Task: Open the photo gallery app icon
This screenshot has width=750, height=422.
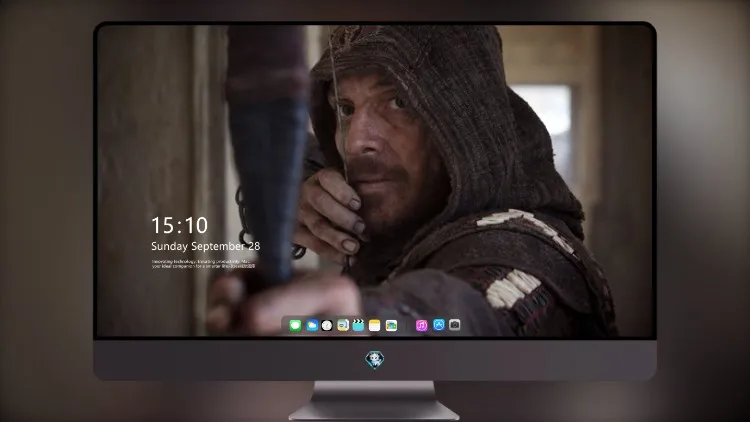Action: [391, 325]
